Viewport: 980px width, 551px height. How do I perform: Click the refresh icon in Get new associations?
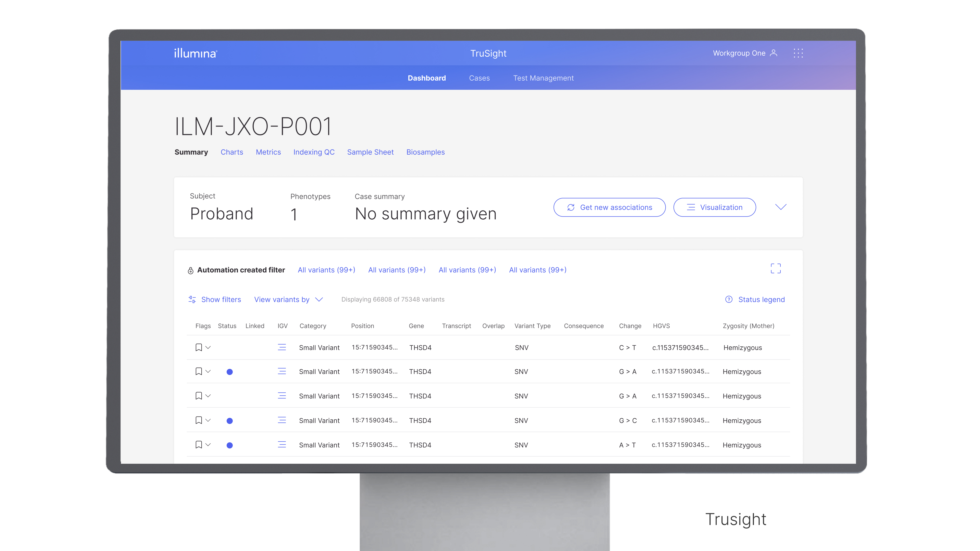571,207
